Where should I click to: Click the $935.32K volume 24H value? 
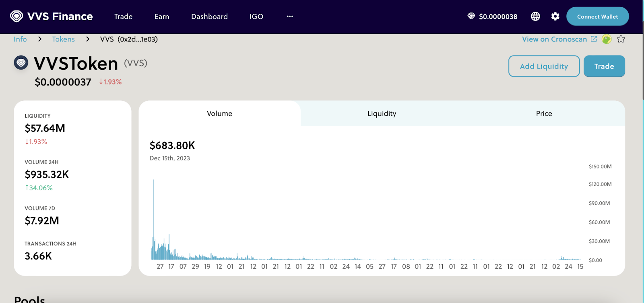click(47, 174)
